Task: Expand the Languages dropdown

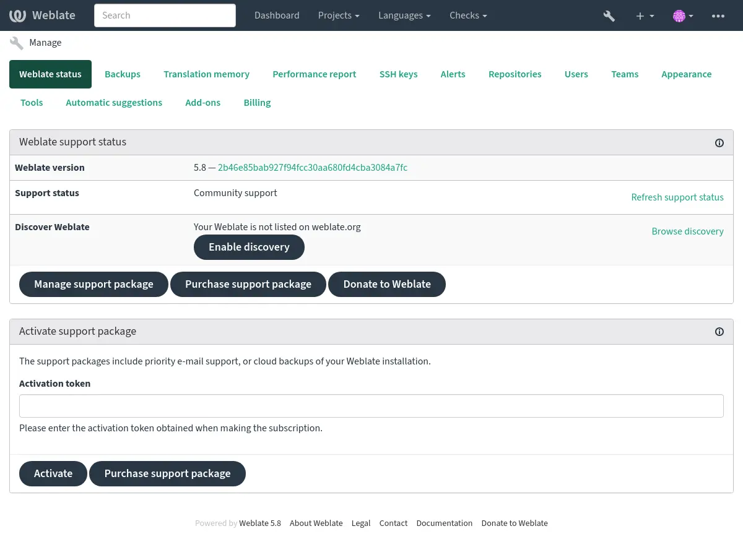Action: (x=404, y=15)
